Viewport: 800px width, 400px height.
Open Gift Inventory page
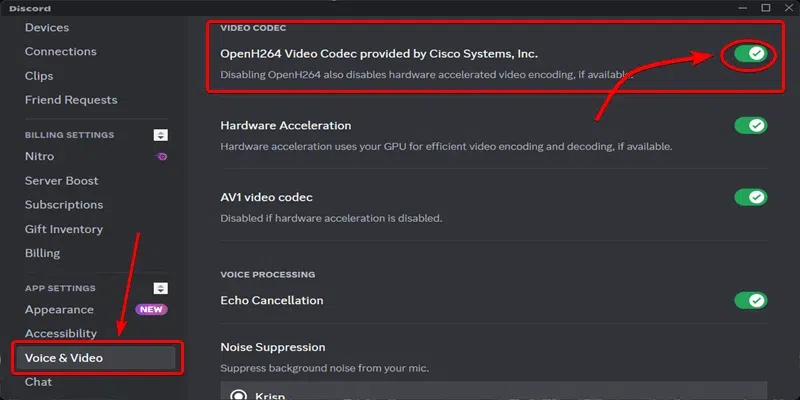(x=63, y=229)
